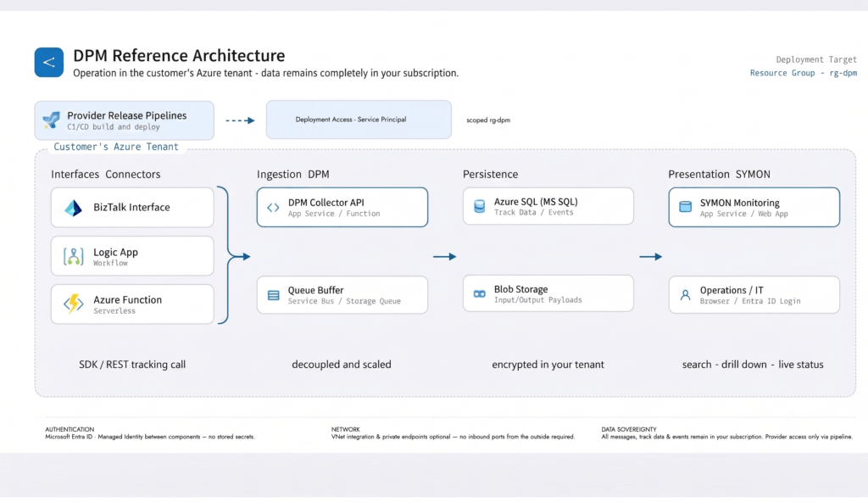
Task: Click the Customer's Azure Tenant label
Action: 115,147
